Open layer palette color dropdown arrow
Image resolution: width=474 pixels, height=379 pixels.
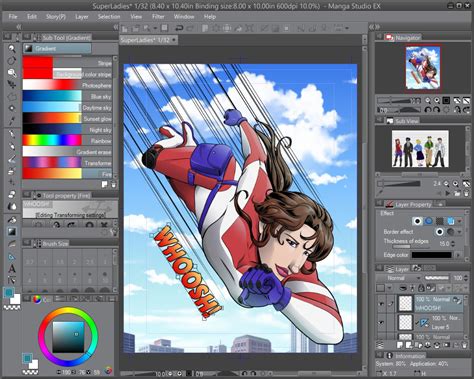389,288
